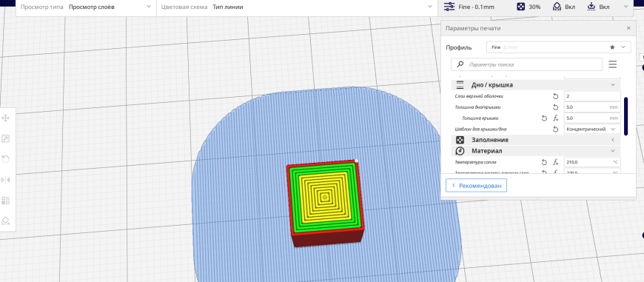Screen dimensions: 644x282
Task: Select the Support Blocker tool
Action: click(6, 221)
